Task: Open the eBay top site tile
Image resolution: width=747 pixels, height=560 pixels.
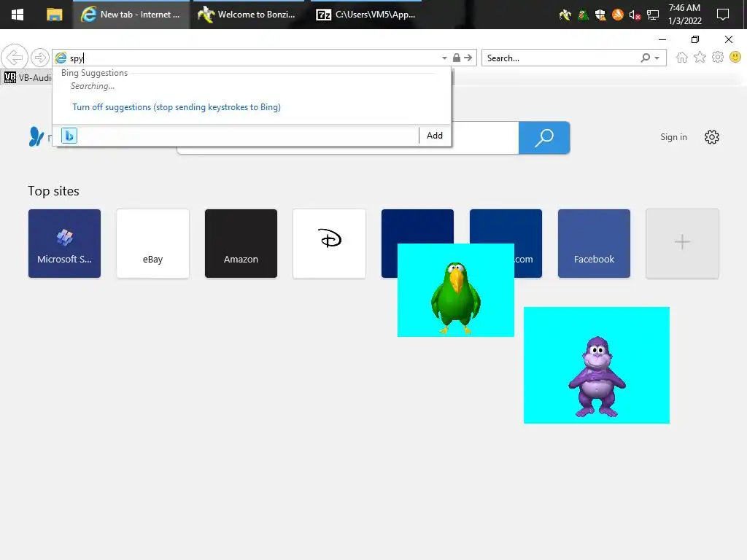Action: point(152,244)
